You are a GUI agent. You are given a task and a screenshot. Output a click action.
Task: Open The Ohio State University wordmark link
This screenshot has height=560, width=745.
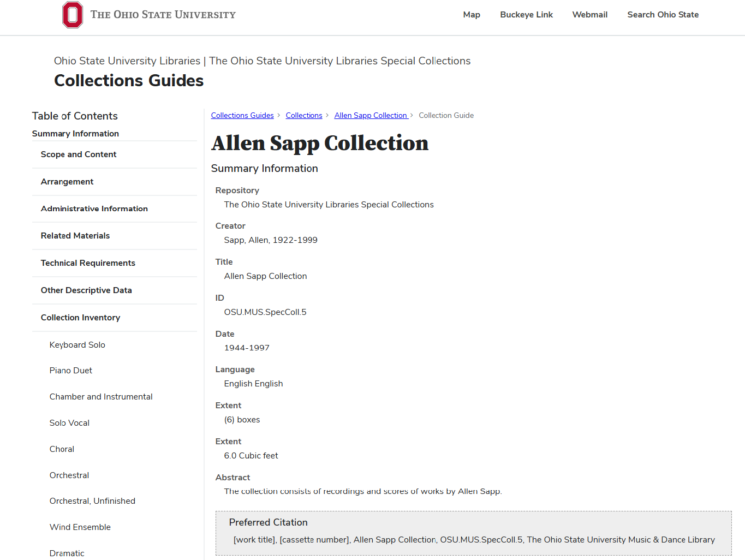click(163, 15)
